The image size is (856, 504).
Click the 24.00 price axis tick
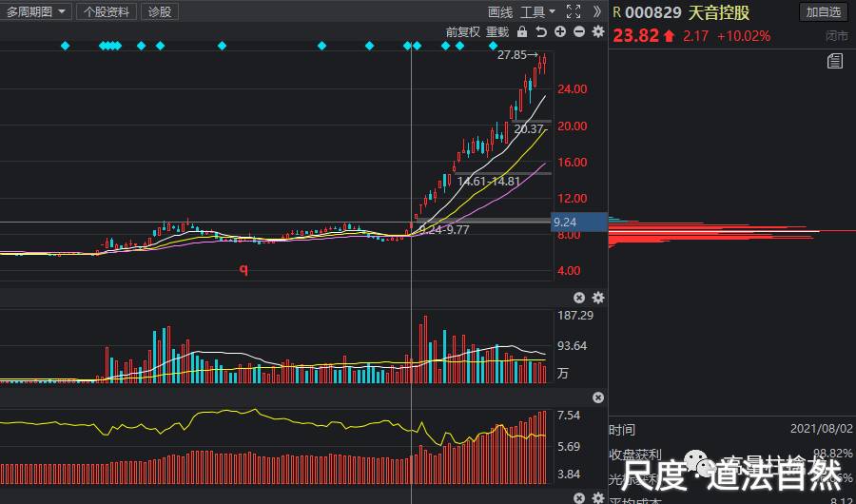pyautogui.click(x=572, y=89)
